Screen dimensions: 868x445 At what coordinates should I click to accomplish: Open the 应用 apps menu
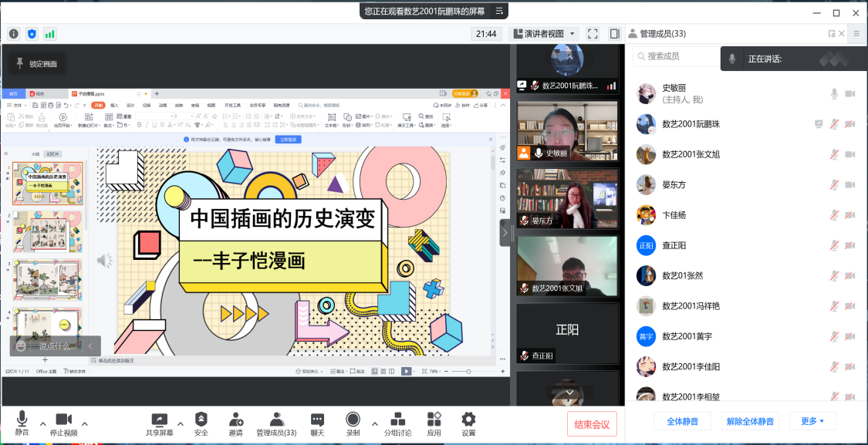pos(434,424)
